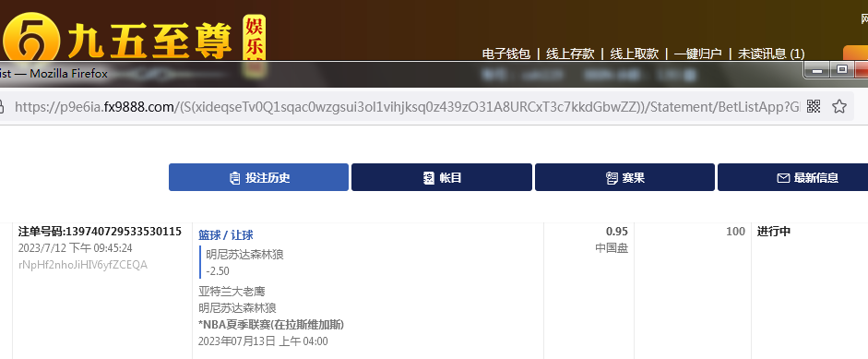This screenshot has width=868, height=359.
Task: Click the 电子钱包 link
Action: [x=506, y=54]
